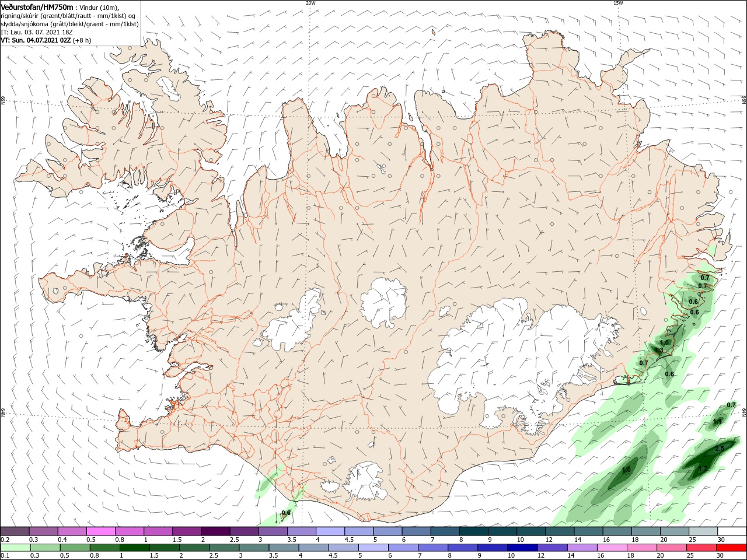Click the 12 number under upper legend

click(549, 540)
